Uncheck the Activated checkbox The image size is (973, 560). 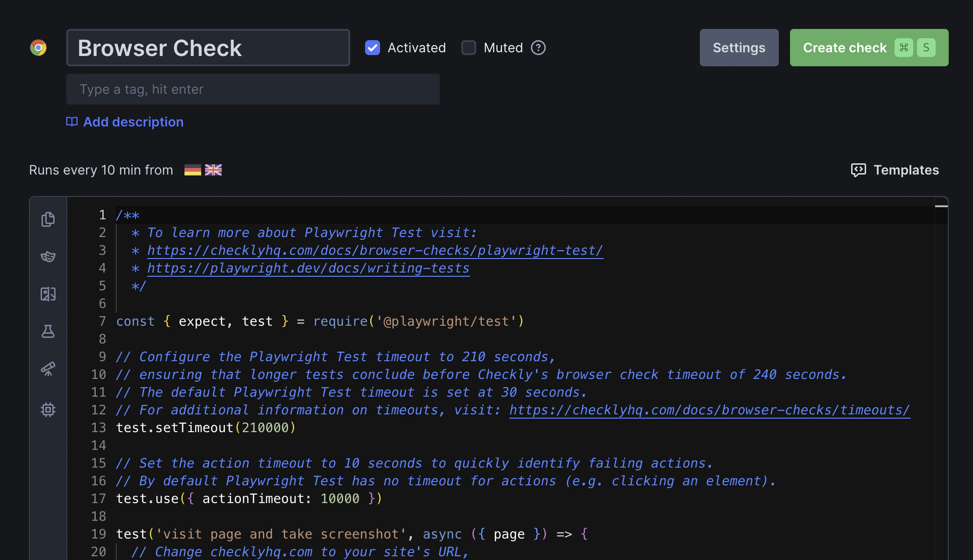pos(372,47)
